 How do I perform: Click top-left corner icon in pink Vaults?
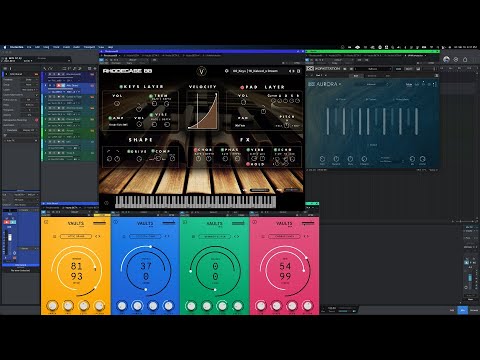click(x=255, y=222)
